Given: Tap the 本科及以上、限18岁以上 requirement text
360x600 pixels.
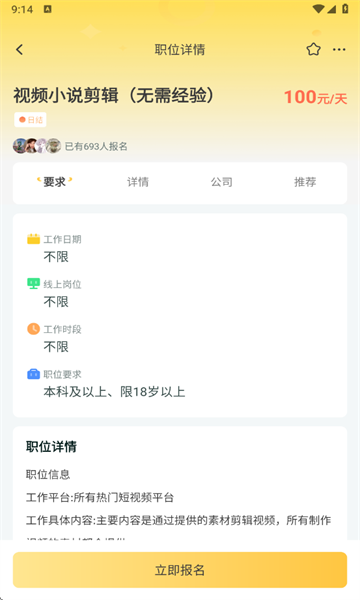Looking at the screenshot, I should (114, 392).
